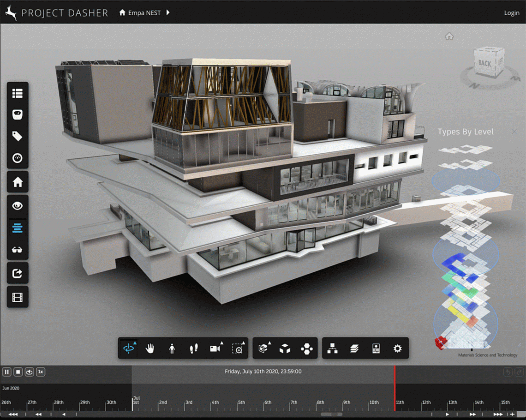Open the share/export panel
Screen dimensions: 526x420
point(18,273)
